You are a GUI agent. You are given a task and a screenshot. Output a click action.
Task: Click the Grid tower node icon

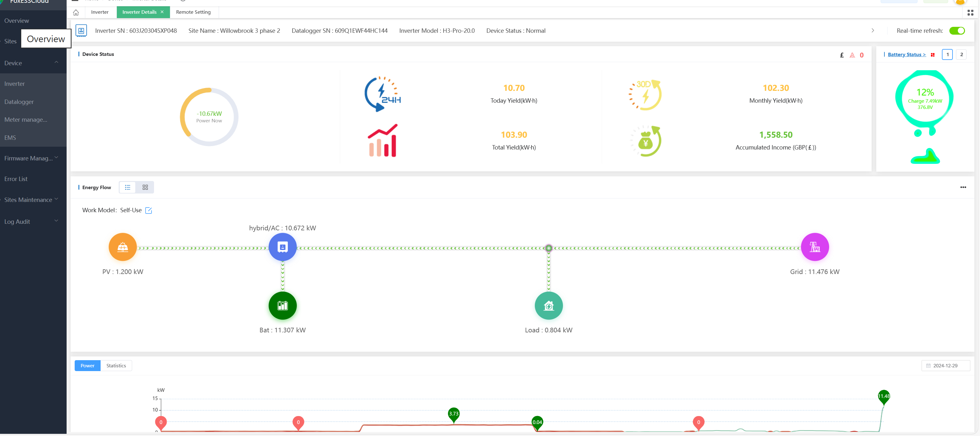pos(814,247)
